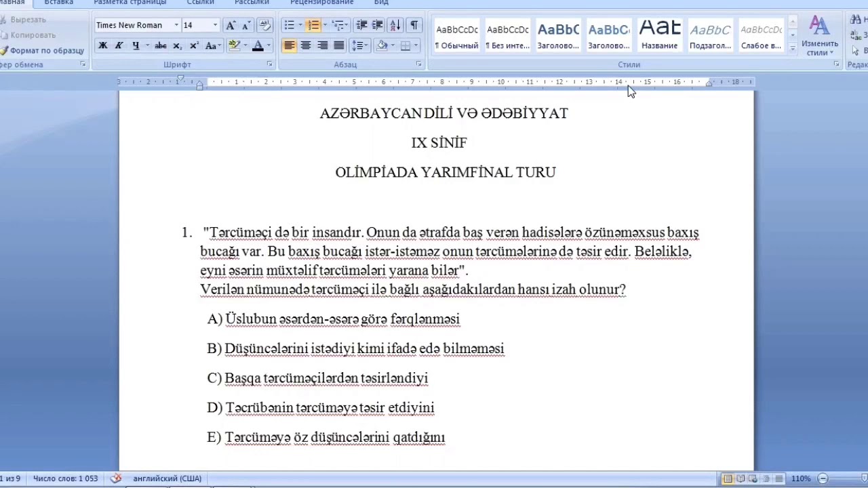
Task: Apply paragraph shading fill
Action: 382,45
